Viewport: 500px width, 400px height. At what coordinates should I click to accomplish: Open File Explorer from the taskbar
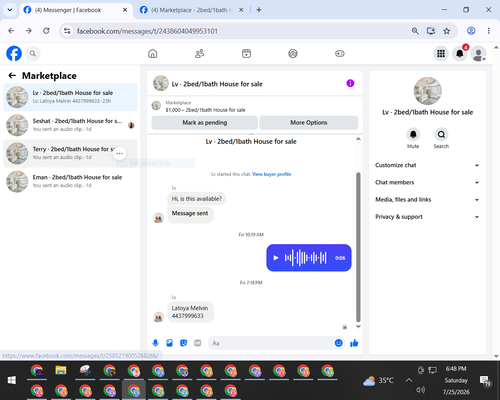61,370
